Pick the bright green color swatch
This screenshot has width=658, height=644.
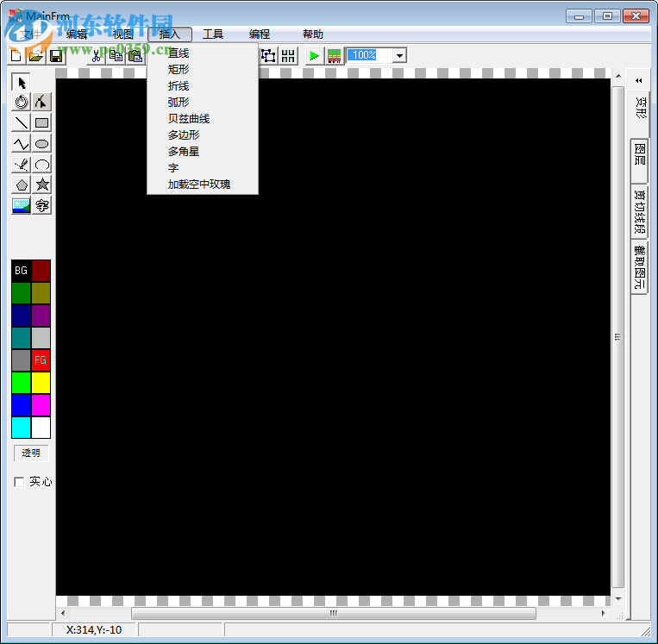(x=21, y=383)
